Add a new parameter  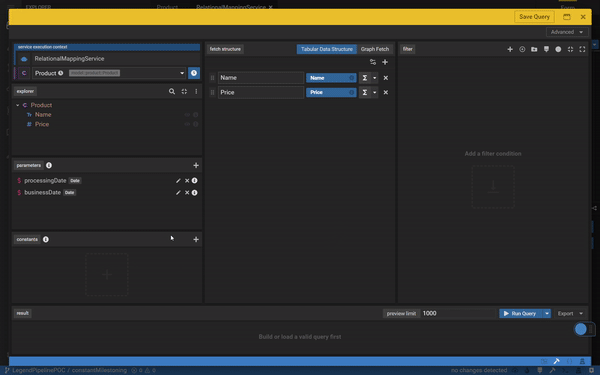[196, 165]
